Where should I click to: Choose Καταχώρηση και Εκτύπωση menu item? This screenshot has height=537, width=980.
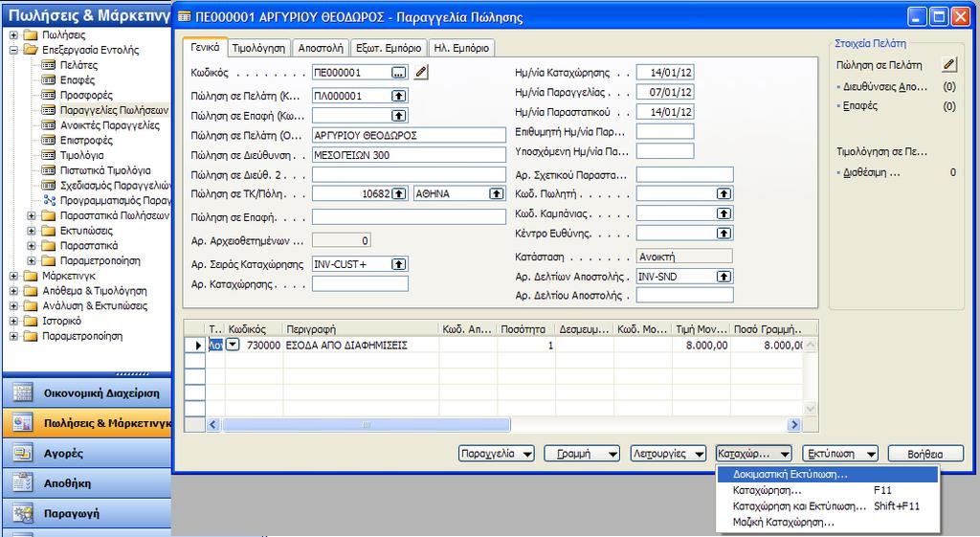pos(828,506)
